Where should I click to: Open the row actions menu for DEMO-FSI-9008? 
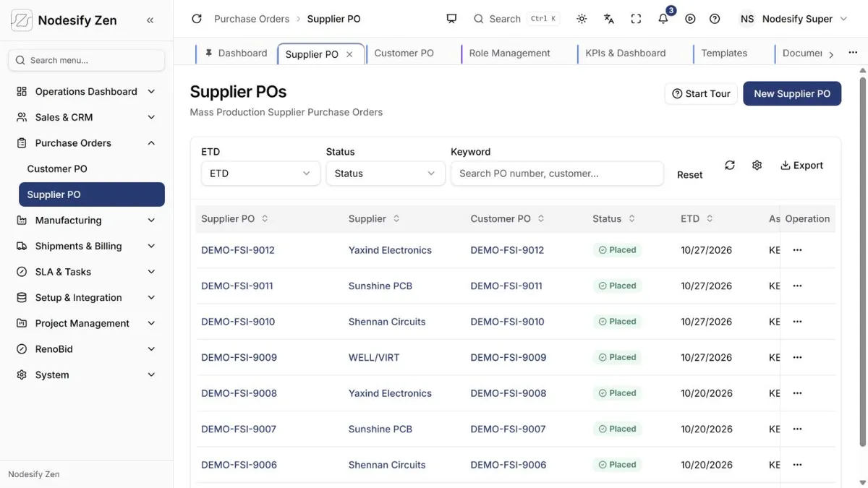click(797, 393)
